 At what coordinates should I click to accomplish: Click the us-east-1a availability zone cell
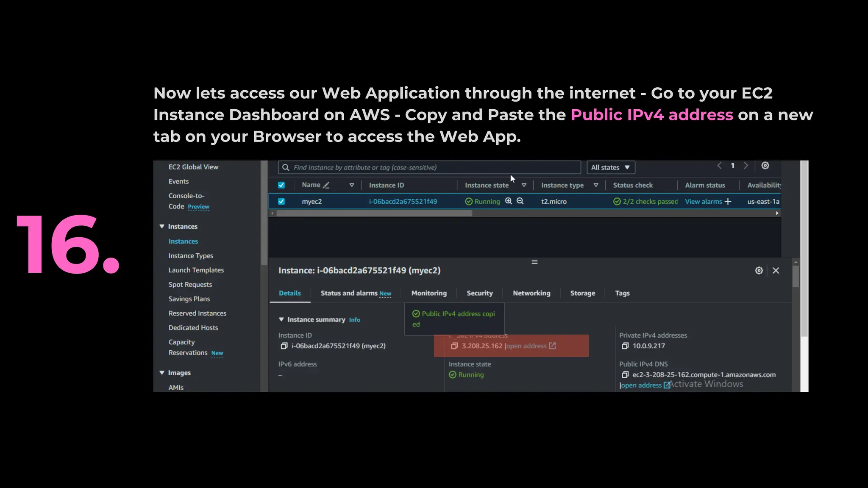(x=763, y=202)
